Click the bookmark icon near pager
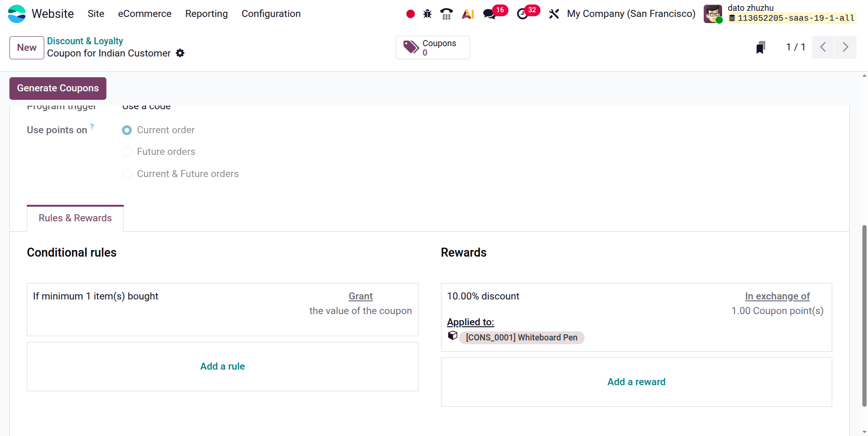This screenshot has height=436, width=868. [761, 47]
